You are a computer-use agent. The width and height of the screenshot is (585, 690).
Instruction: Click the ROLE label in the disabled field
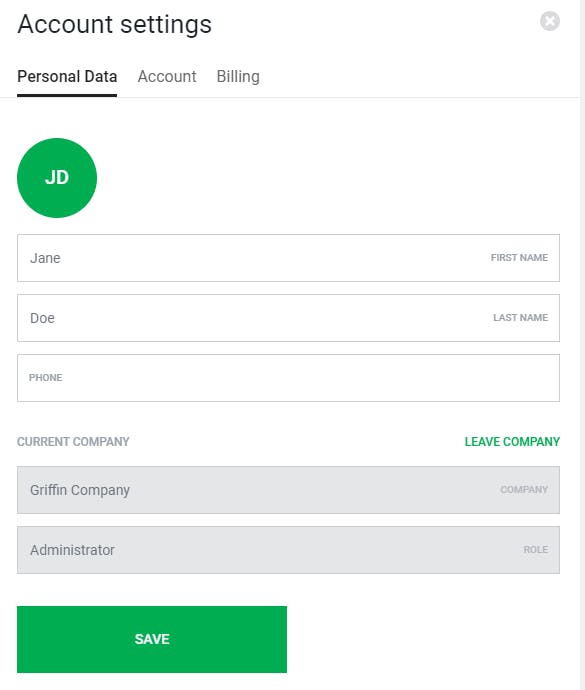point(536,550)
